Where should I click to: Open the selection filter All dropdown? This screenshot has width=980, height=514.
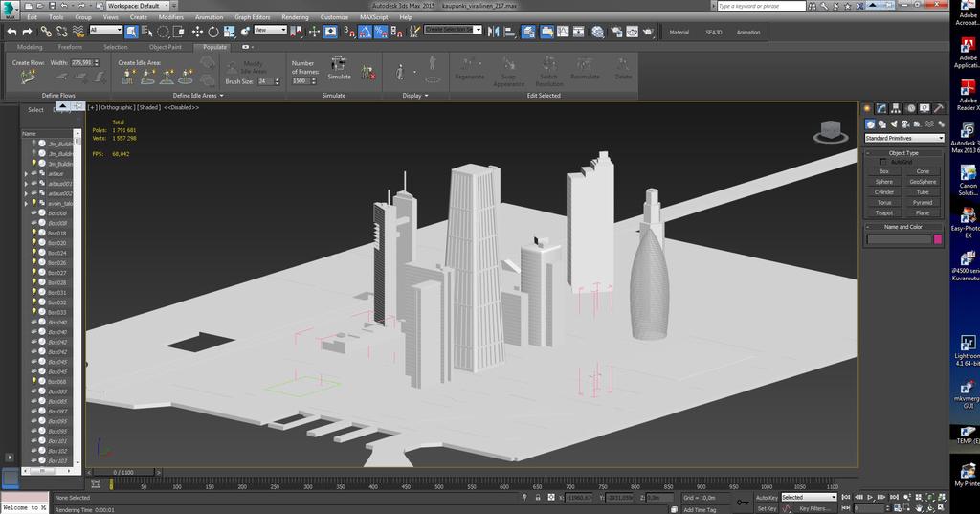[x=105, y=30]
